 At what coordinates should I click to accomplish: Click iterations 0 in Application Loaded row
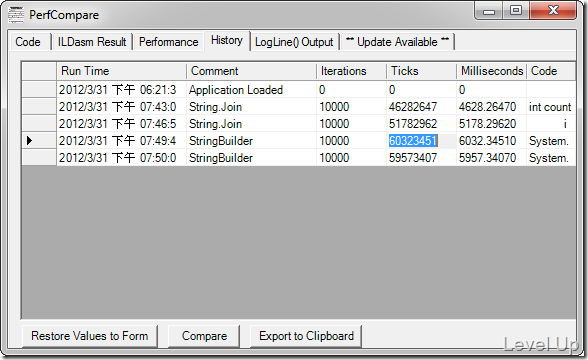click(x=351, y=90)
